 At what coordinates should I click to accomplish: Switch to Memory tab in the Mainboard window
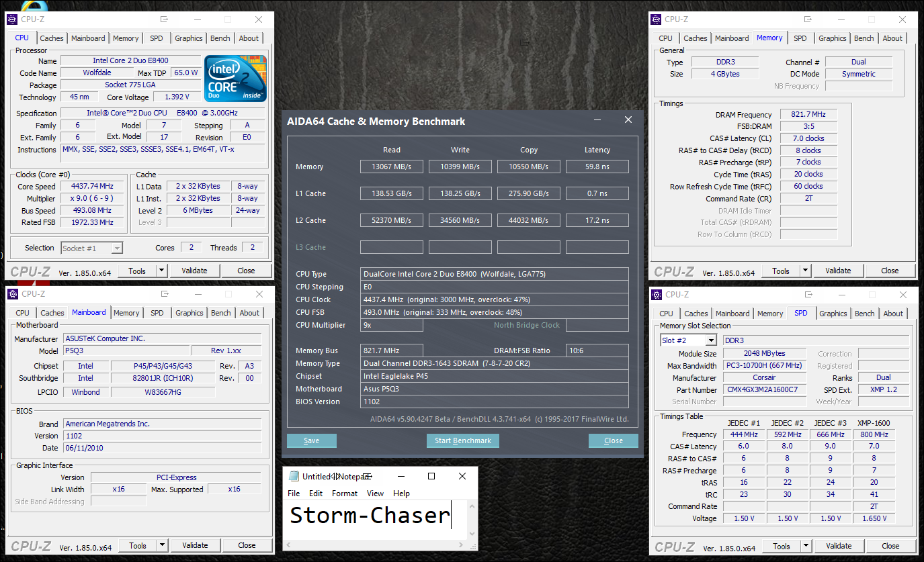126,313
